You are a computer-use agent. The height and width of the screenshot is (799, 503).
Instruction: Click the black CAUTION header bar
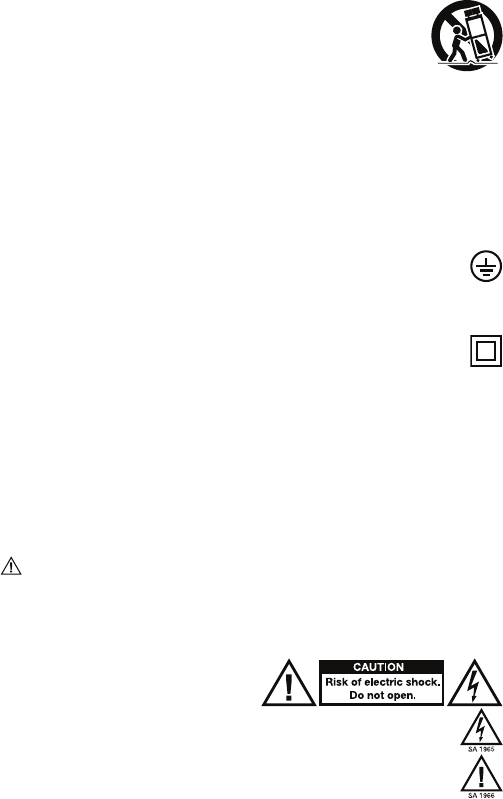click(381, 667)
